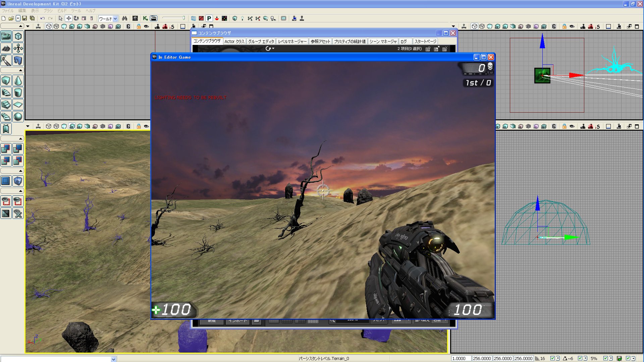Click the binoculars search actors icon
Viewport: 644px width, 362px height.
point(124,18)
